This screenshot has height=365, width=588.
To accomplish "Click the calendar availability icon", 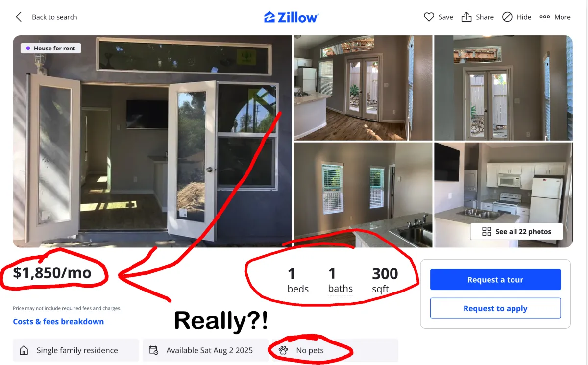I will [x=154, y=350].
